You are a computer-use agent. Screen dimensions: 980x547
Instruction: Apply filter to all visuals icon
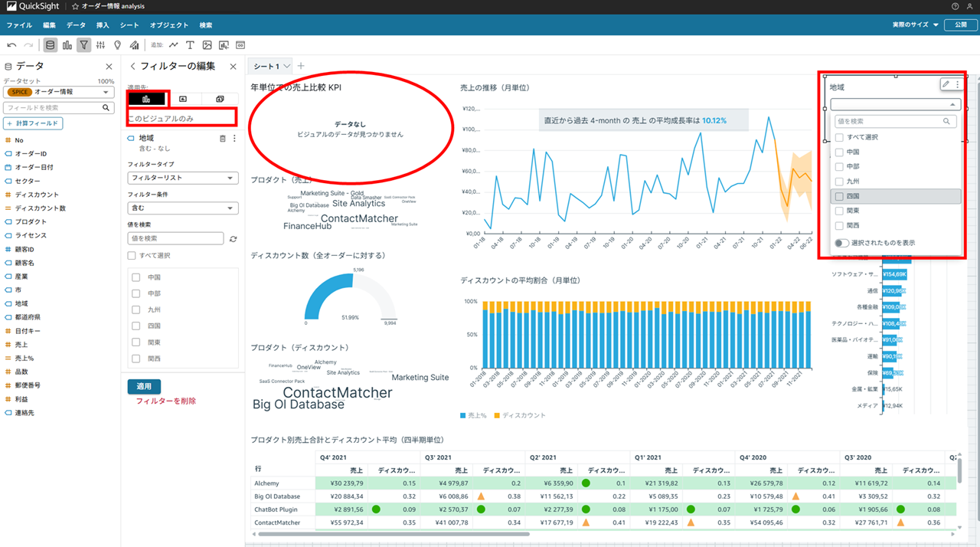220,99
